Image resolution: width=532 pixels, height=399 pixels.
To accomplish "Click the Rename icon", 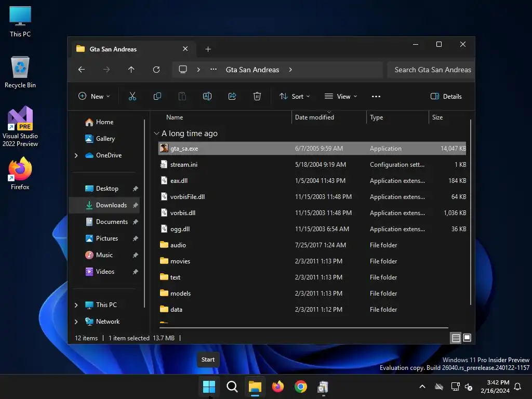I will click(x=207, y=96).
